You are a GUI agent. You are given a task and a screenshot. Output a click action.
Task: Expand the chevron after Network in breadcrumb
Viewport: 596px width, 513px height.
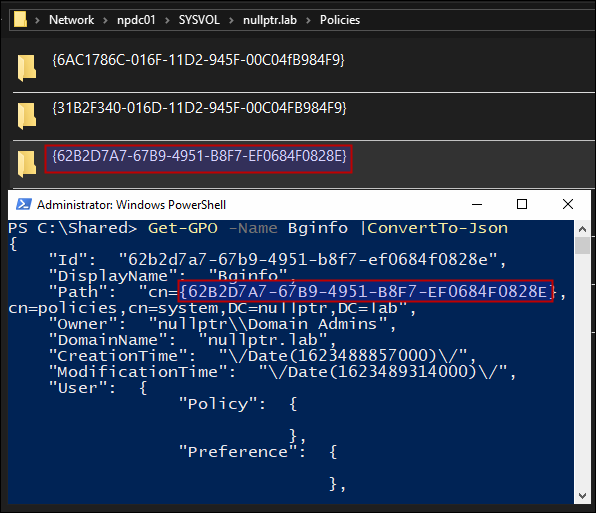click(x=105, y=20)
